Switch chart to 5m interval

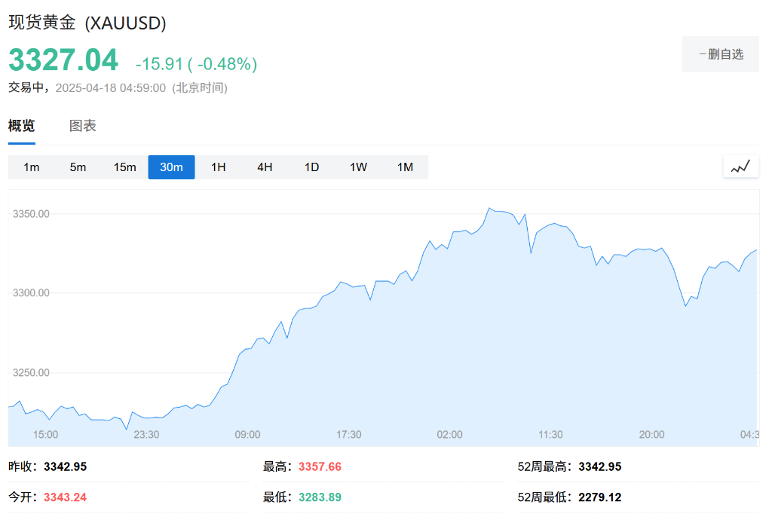pos(78,167)
